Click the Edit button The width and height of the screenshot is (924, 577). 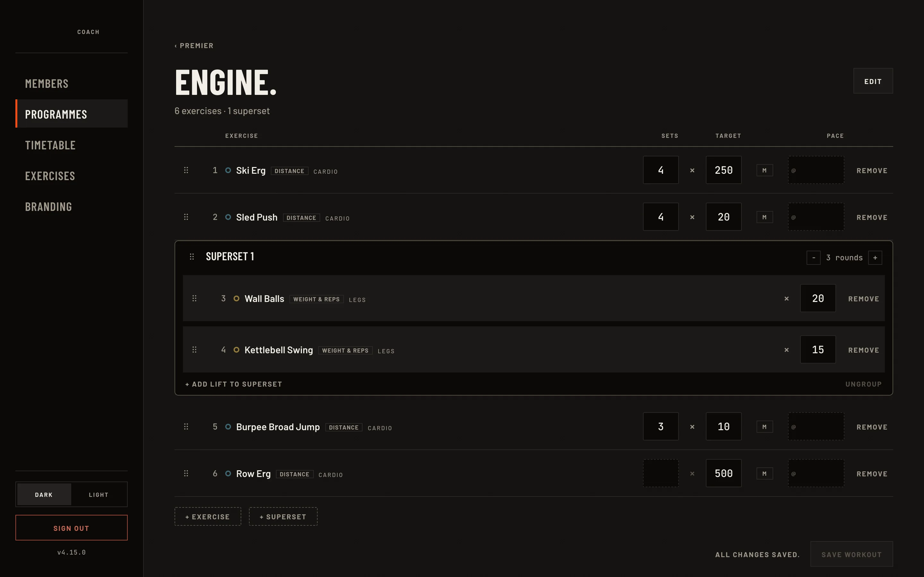(873, 81)
